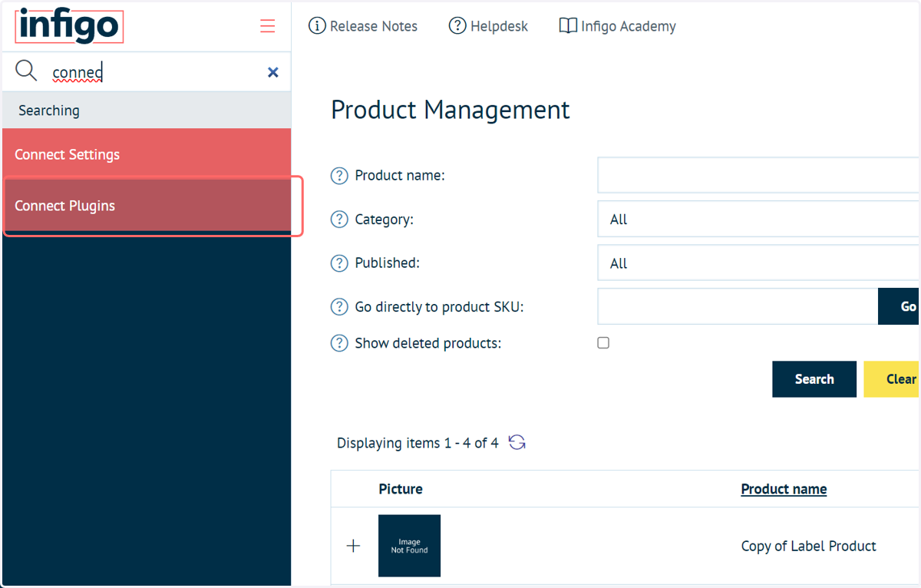Click the Search button

pos(814,379)
